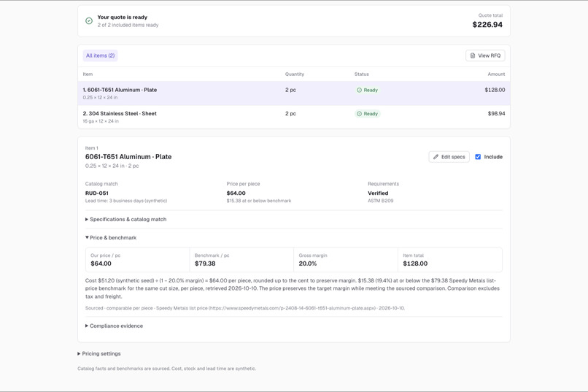588x392 pixels.
Task: Click the Amount column header
Action: click(496, 74)
